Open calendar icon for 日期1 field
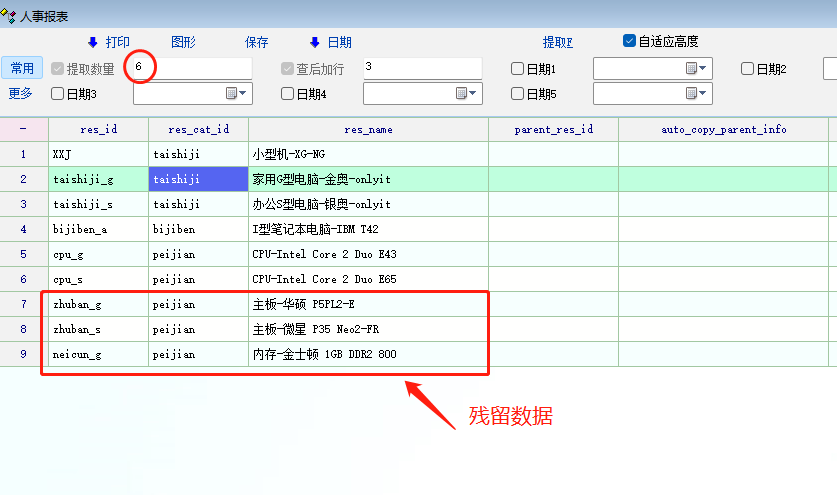837x495 pixels. click(692, 69)
